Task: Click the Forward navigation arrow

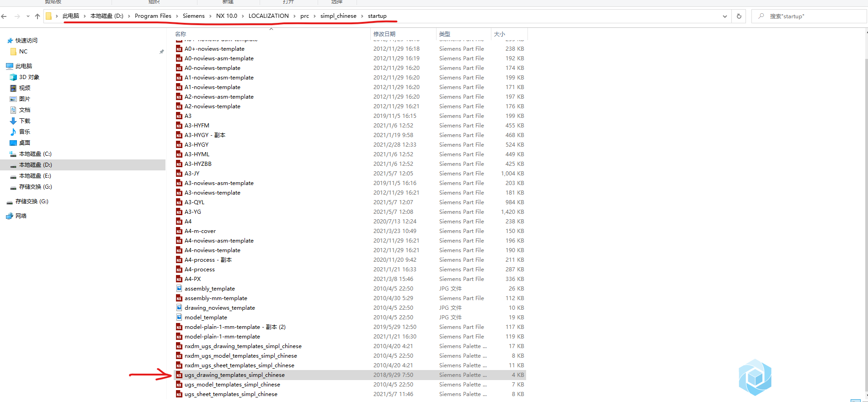Action: click(17, 16)
